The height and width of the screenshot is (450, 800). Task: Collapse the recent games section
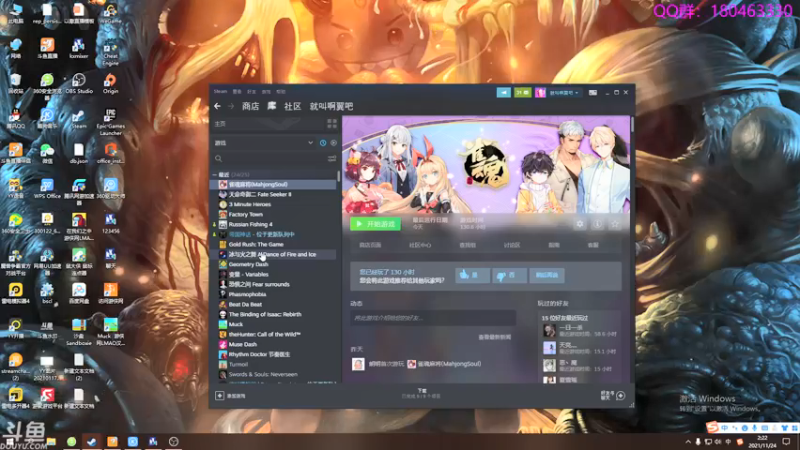(x=214, y=174)
